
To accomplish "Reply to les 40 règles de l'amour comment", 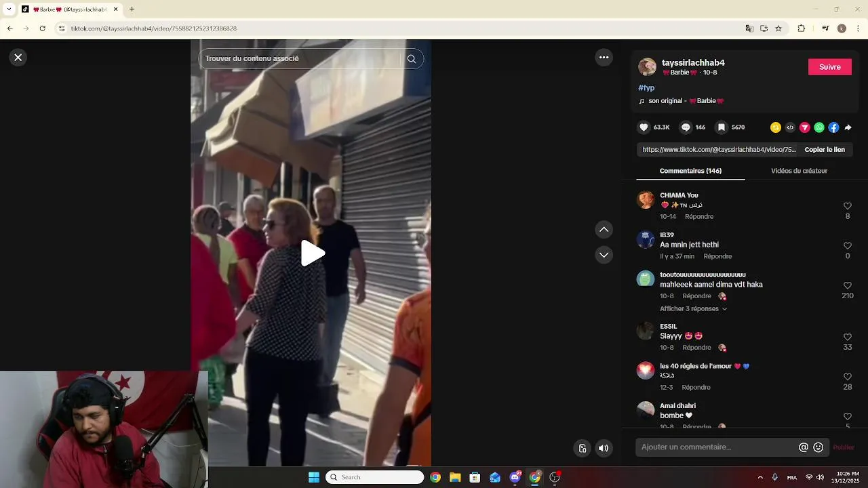I will coord(696,388).
